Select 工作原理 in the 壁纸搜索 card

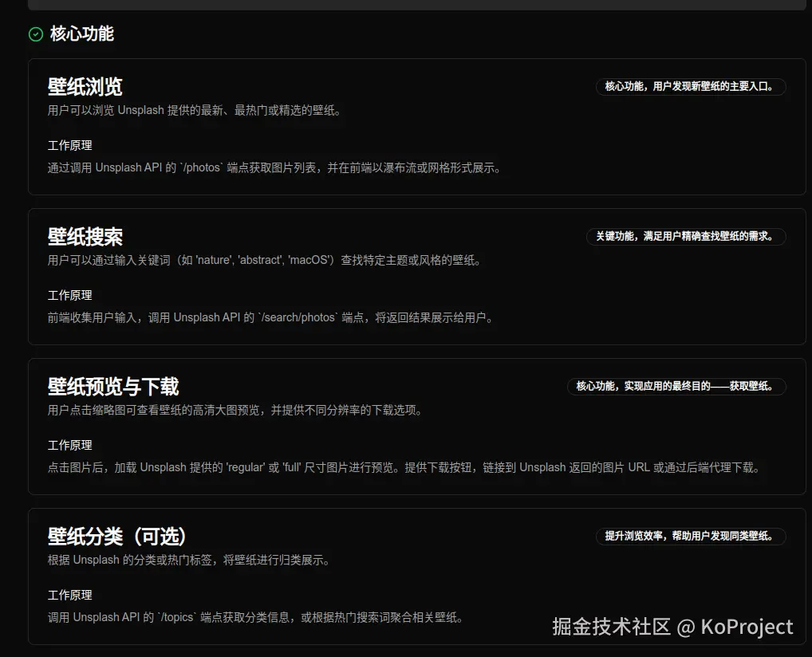(69, 295)
